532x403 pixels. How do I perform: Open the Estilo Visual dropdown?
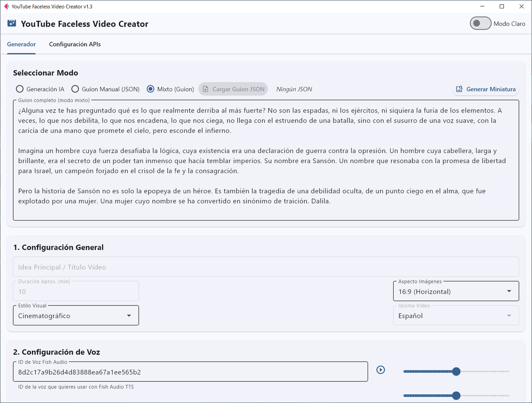[x=129, y=315]
